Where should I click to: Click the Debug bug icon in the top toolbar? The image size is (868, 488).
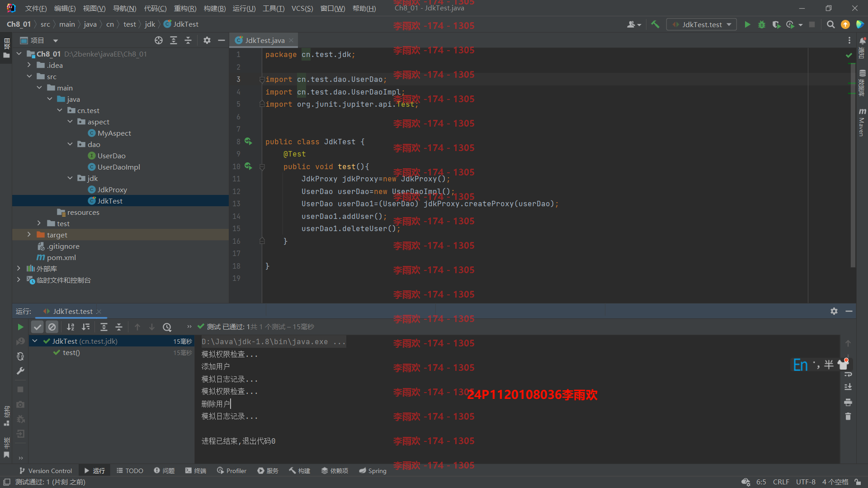pos(762,24)
